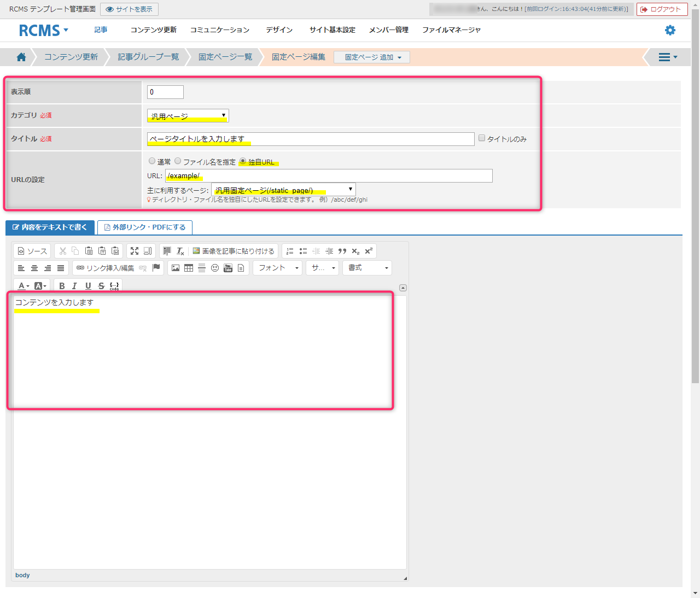This screenshot has height=598, width=700.
Task: Open the コンテンツ更新 top menu
Action: coord(153,30)
